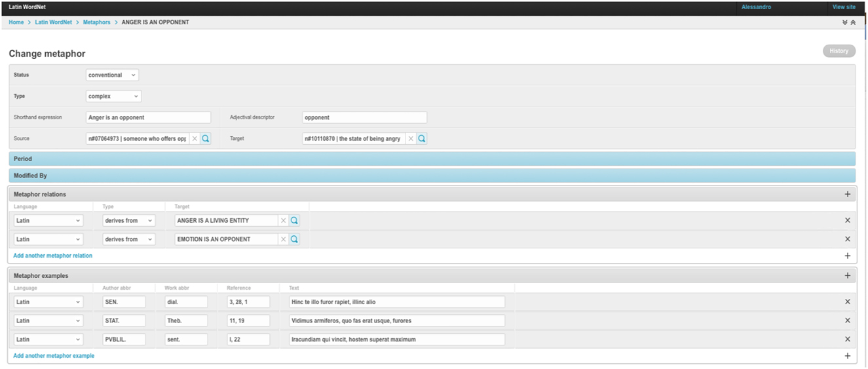The width and height of the screenshot is (868, 369).
Task: Click plus icon in Metaphor relations header
Action: click(847, 195)
